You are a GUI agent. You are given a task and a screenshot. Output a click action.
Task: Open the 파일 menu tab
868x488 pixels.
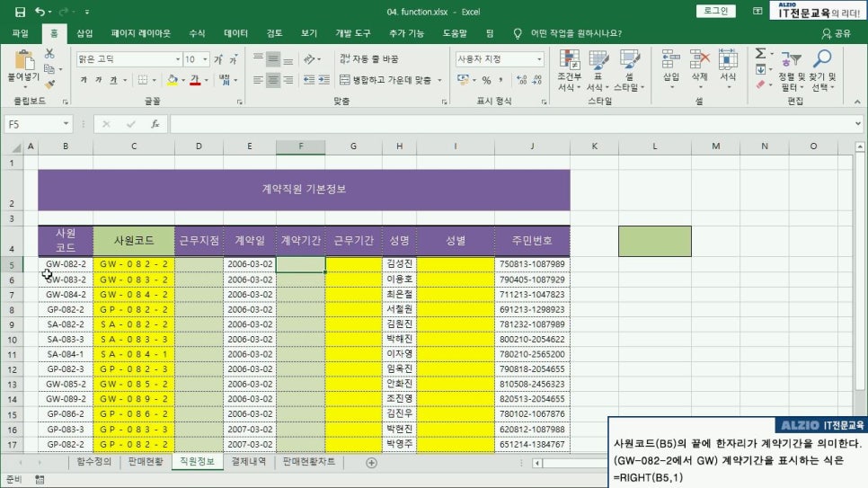[x=21, y=33]
